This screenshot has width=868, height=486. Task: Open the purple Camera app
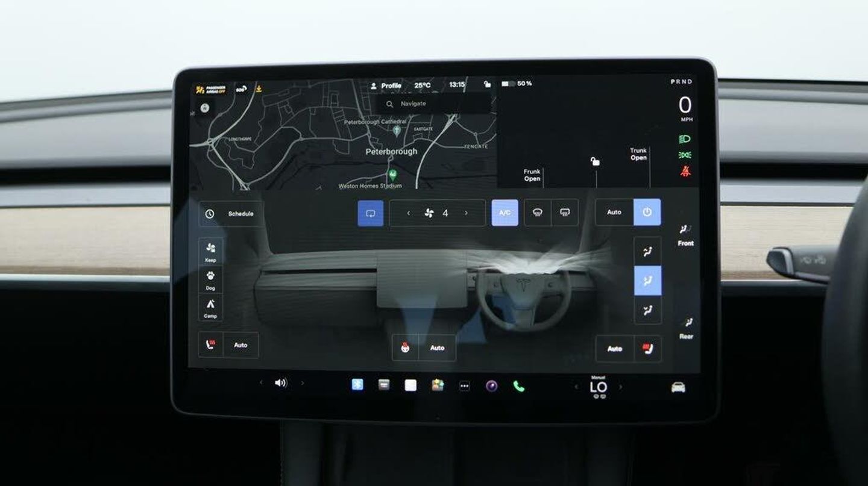[x=492, y=386]
